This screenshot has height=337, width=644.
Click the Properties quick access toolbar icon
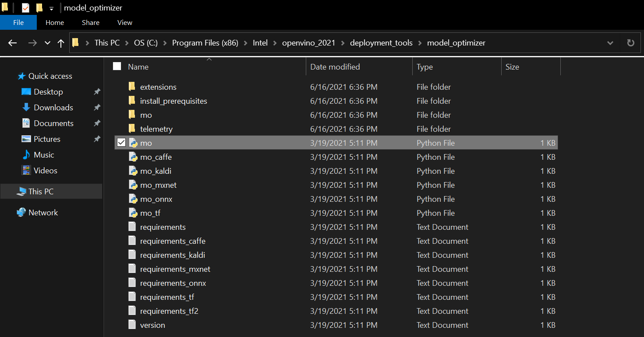[25, 8]
